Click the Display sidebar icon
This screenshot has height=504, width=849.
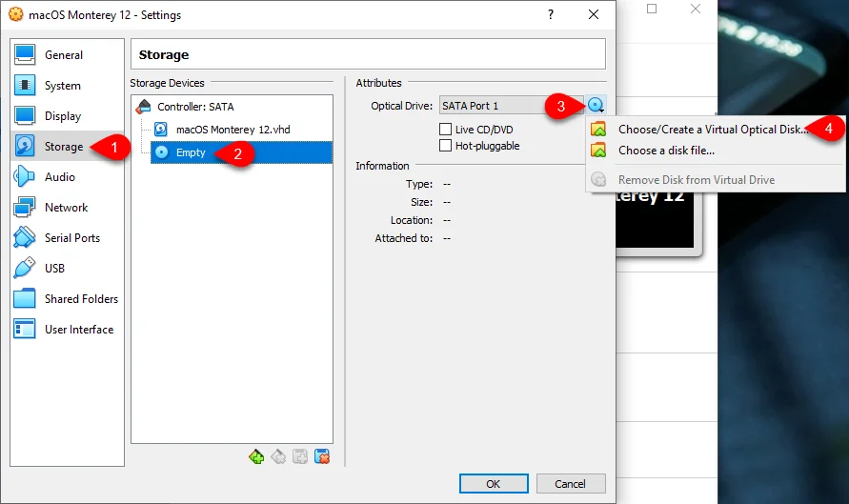25,116
